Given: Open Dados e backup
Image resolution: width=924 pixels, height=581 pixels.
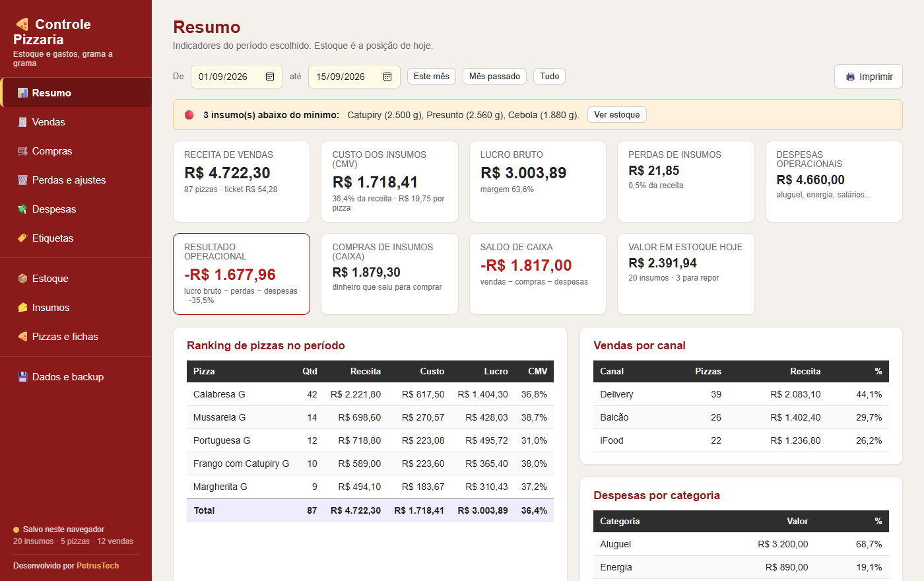Looking at the screenshot, I should (x=76, y=377).
